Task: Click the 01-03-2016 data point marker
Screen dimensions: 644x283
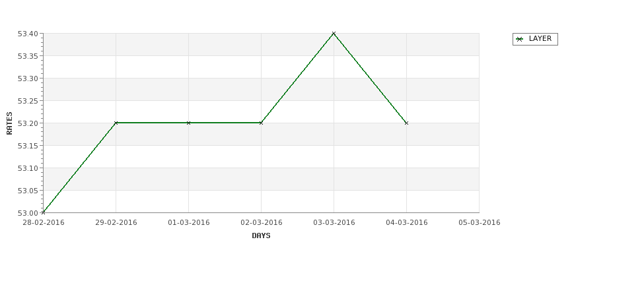Action: point(188,123)
